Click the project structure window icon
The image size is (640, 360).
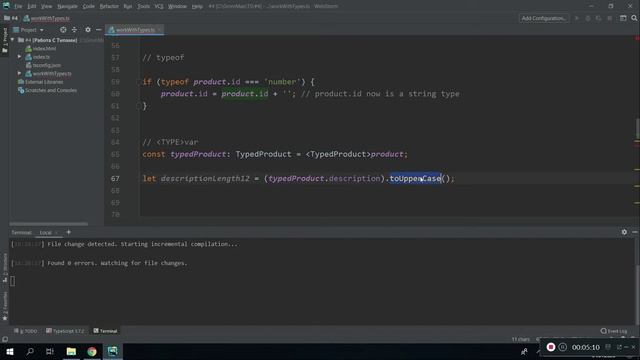pyautogui.click(x=623, y=18)
